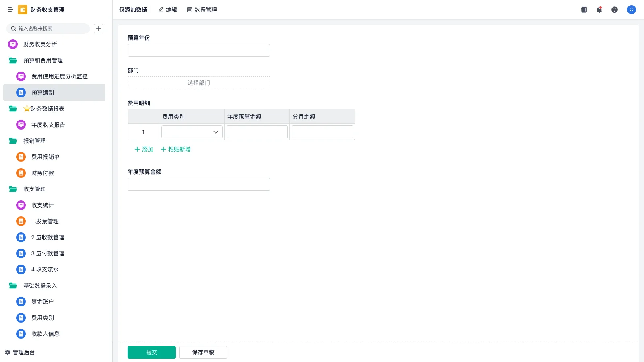Viewport: 644px width, 362px height.
Task: Add a new row using 添加 link
Action: [x=144, y=149]
